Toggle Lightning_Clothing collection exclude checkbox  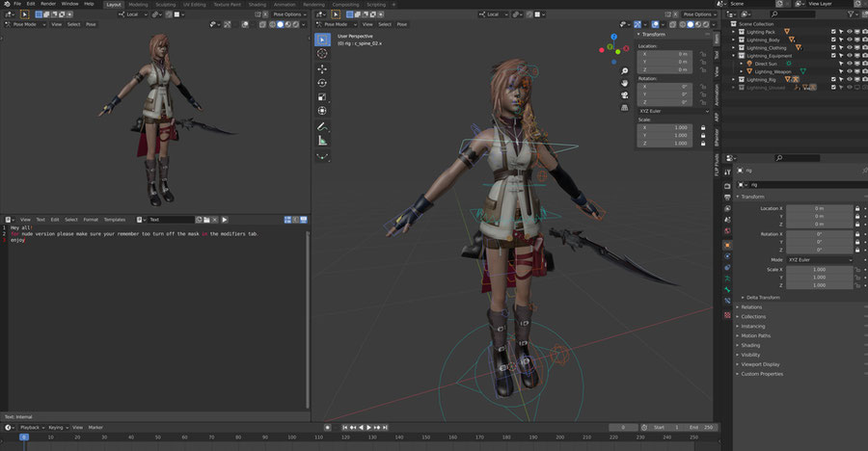coord(833,47)
